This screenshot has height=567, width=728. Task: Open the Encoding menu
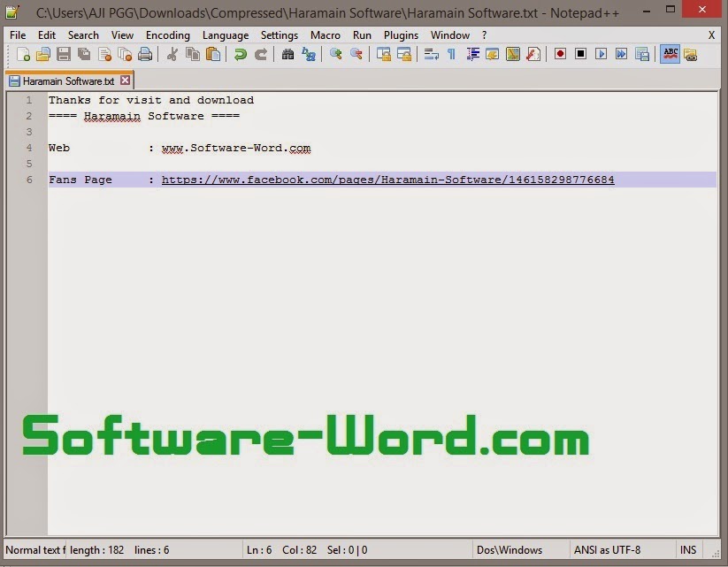[167, 35]
